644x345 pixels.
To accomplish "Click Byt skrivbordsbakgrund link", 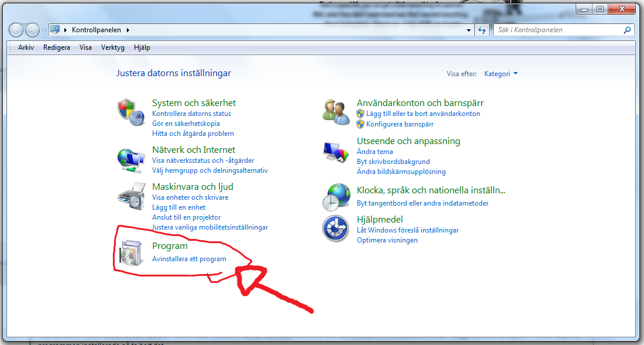I will 393,162.
